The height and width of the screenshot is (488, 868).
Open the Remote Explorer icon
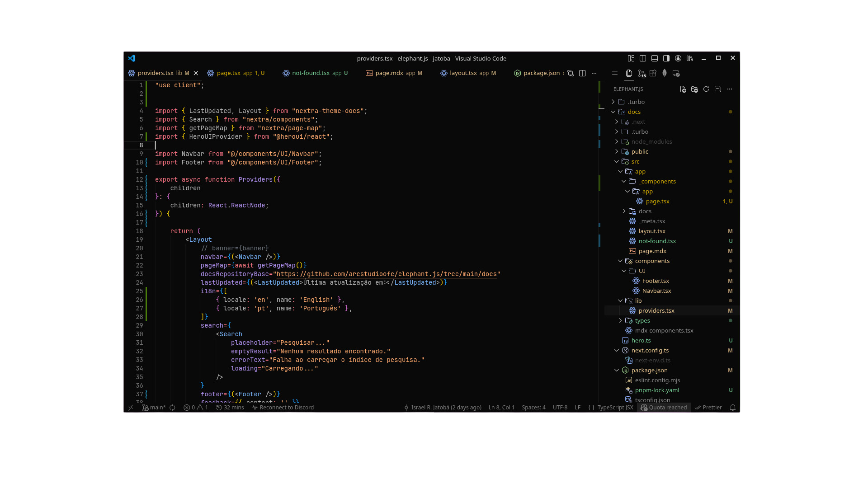pyautogui.click(x=676, y=73)
